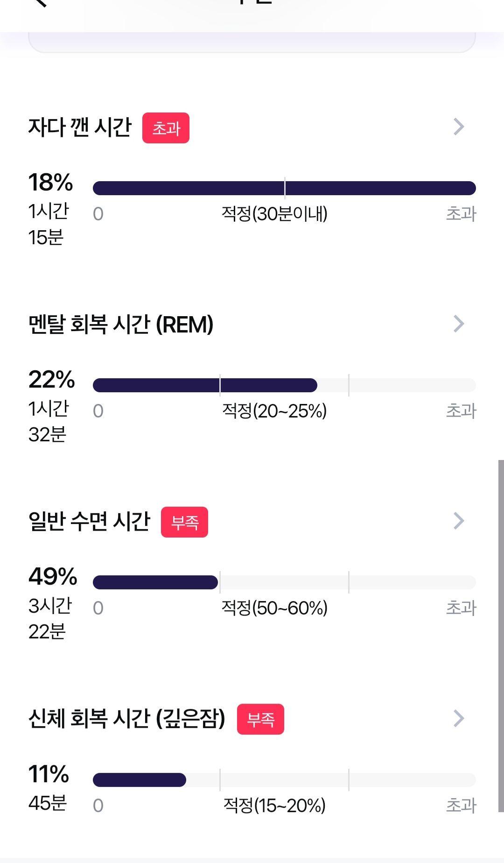Select the 멘탈 회복 시간 (REM) heading
This screenshot has width=504, height=863.
tap(121, 324)
